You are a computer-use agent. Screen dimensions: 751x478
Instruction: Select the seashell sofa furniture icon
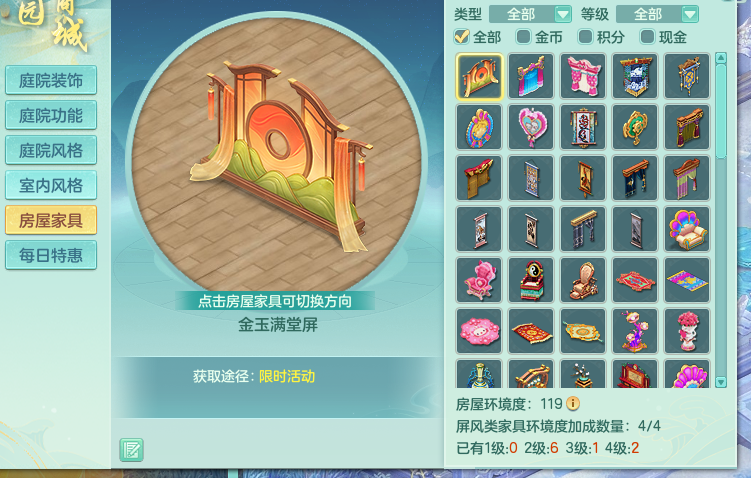pos(687,229)
